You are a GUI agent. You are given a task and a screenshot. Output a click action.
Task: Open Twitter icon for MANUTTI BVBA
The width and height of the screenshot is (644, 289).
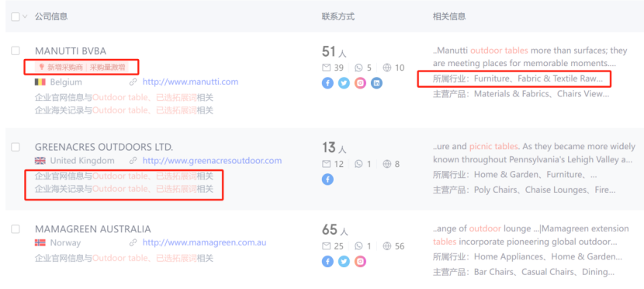[344, 83]
